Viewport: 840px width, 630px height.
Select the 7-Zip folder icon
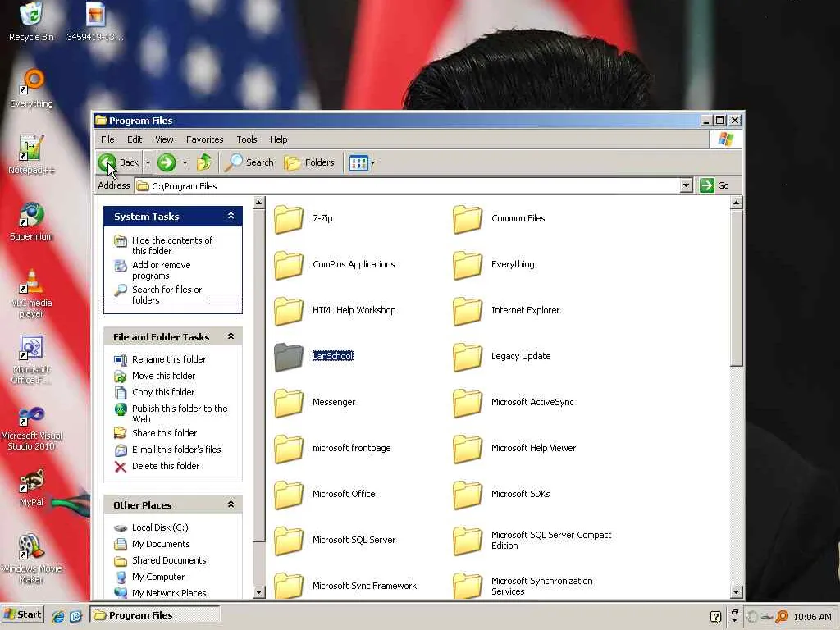pos(289,218)
